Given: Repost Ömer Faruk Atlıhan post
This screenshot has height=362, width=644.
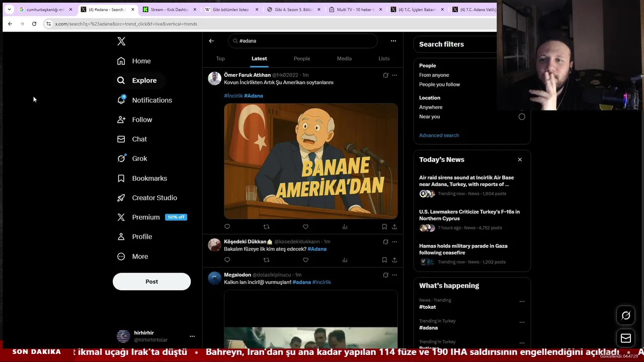Looking at the screenshot, I should click(266, 227).
